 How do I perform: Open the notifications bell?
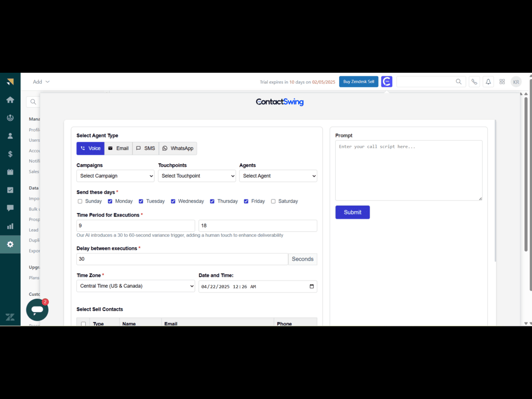point(488,82)
